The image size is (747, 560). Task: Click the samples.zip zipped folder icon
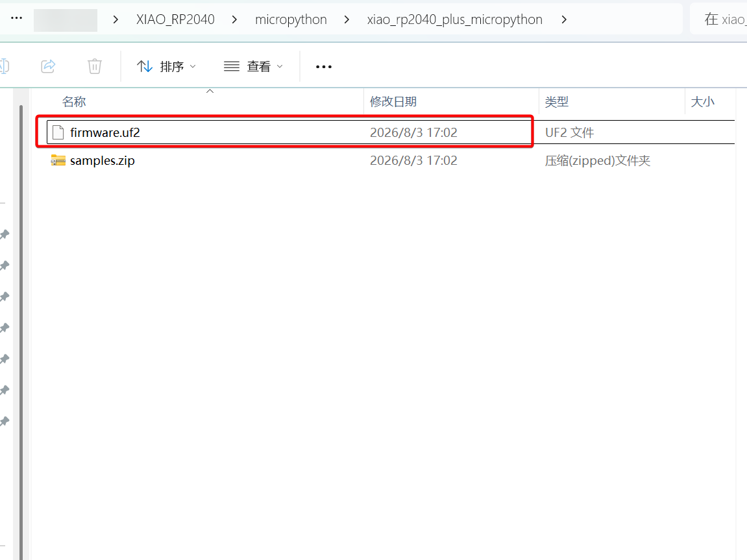tap(58, 160)
